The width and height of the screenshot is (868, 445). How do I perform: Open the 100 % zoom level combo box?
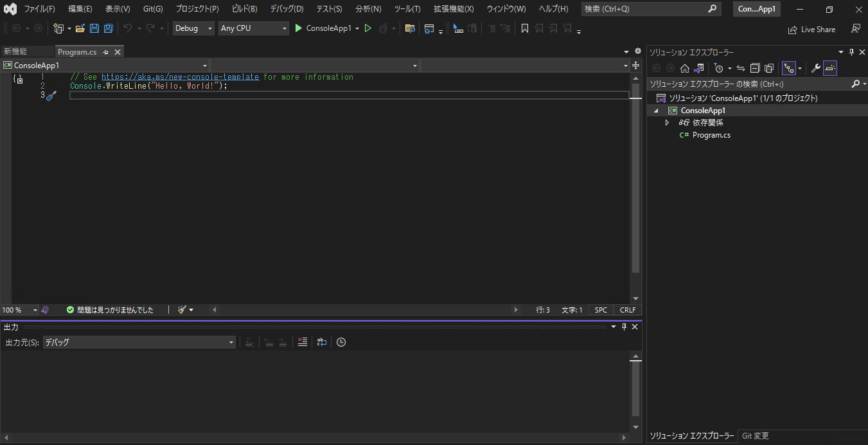[x=19, y=310]
